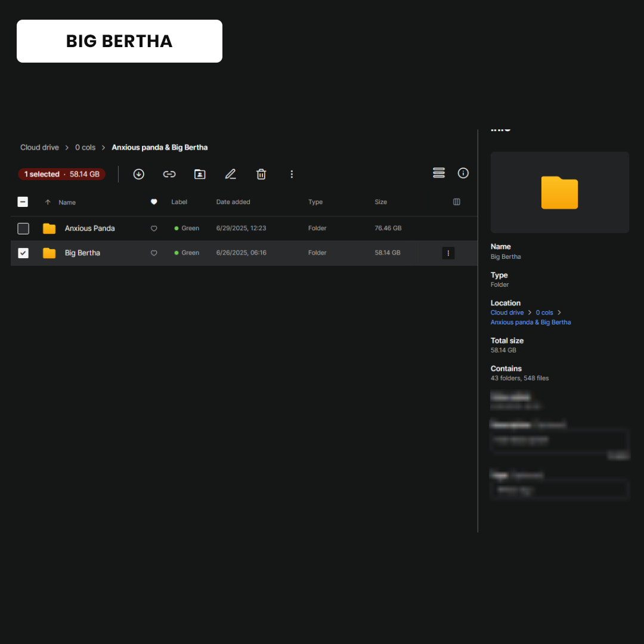This screenshot has width=644, height=644.
Task: Click the rename pencil icon
Action: coord(230,174)
